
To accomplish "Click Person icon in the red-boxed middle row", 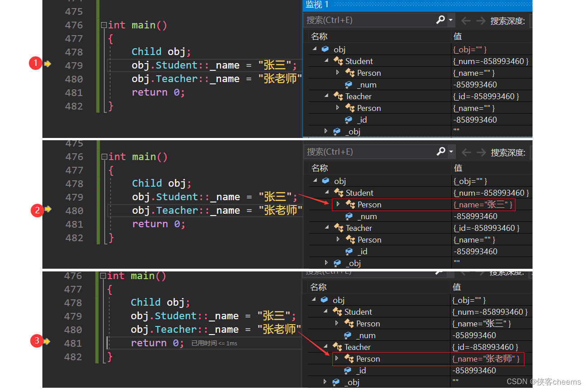I will click(350, 204).
